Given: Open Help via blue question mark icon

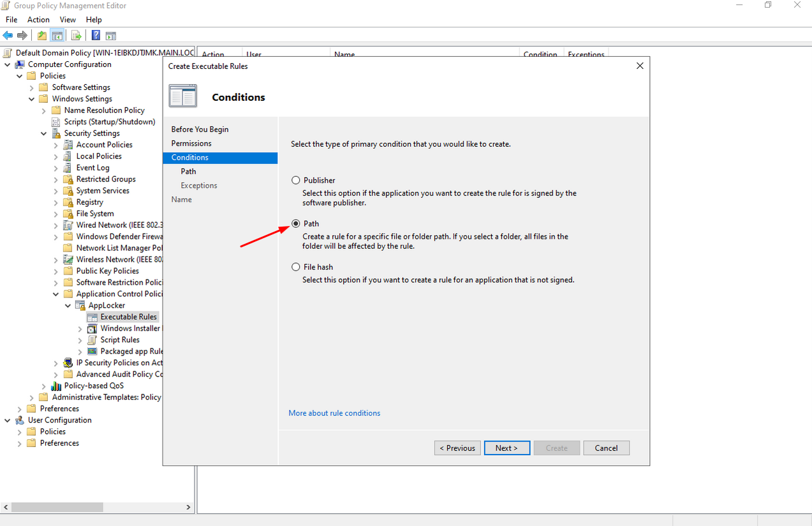Looking at the screenshot, I should click(x=96, y=36).
